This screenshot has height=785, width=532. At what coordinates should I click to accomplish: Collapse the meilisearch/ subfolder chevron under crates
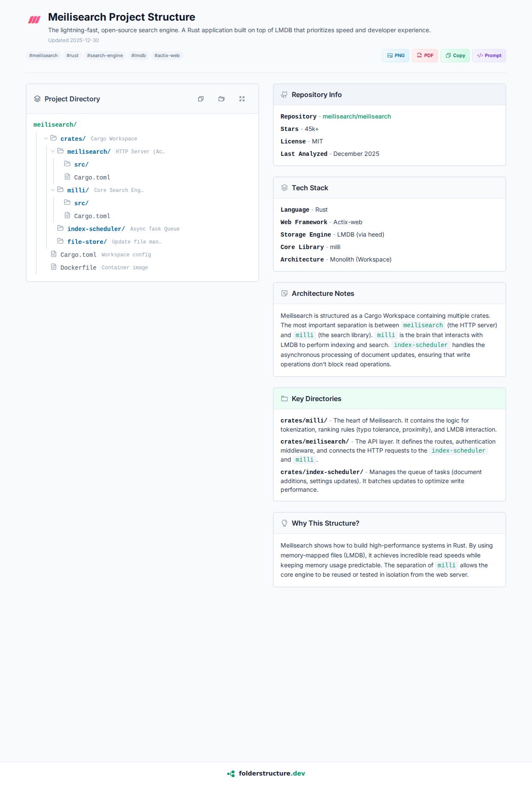[x=53, y=151]
